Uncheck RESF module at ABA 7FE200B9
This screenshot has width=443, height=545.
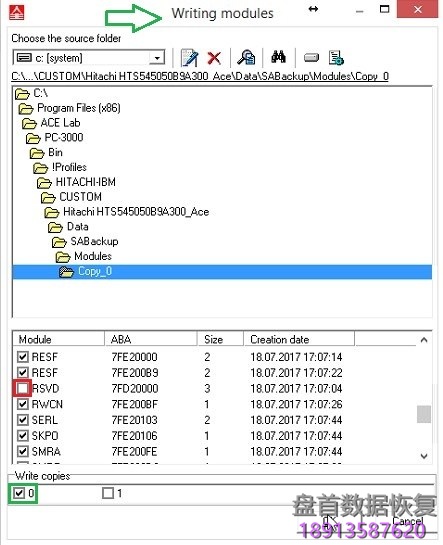pyautogui.click(x=23, y=373)
